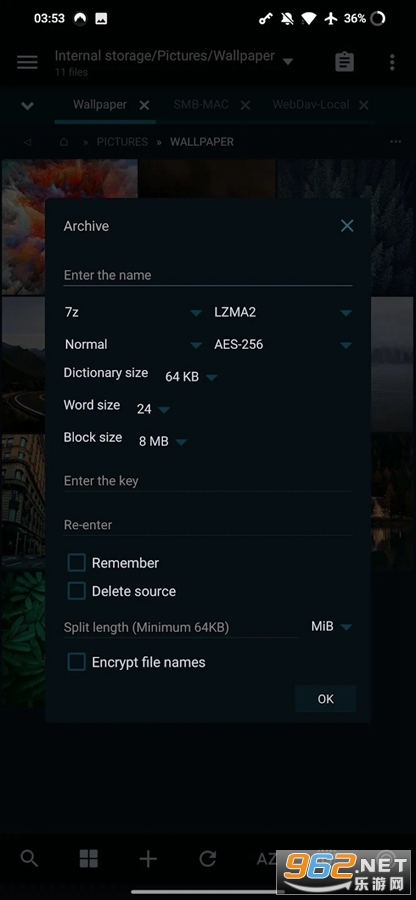Open the 7z archive format dropdown
This screenshot has height=900, width=416.
[133, 312]
